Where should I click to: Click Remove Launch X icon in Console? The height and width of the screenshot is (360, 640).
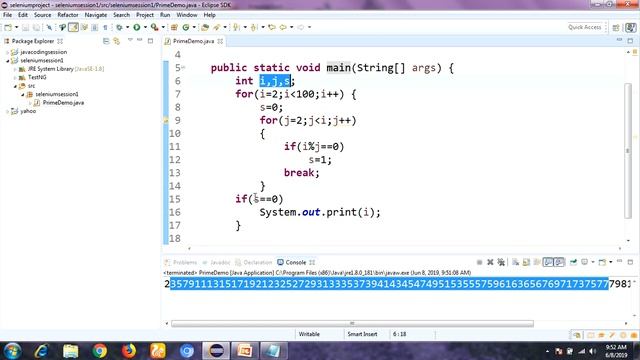pos(490,262)
